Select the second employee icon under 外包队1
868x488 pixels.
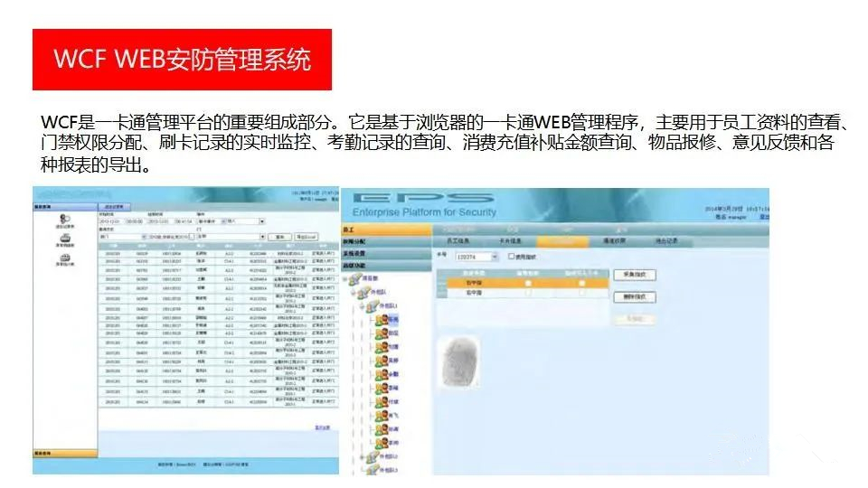(382, 333)
